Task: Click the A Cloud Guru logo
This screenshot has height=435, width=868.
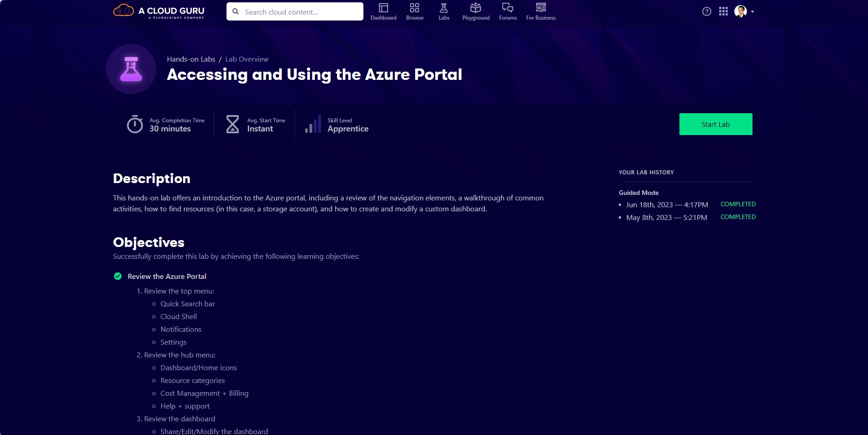Action: 159,11
